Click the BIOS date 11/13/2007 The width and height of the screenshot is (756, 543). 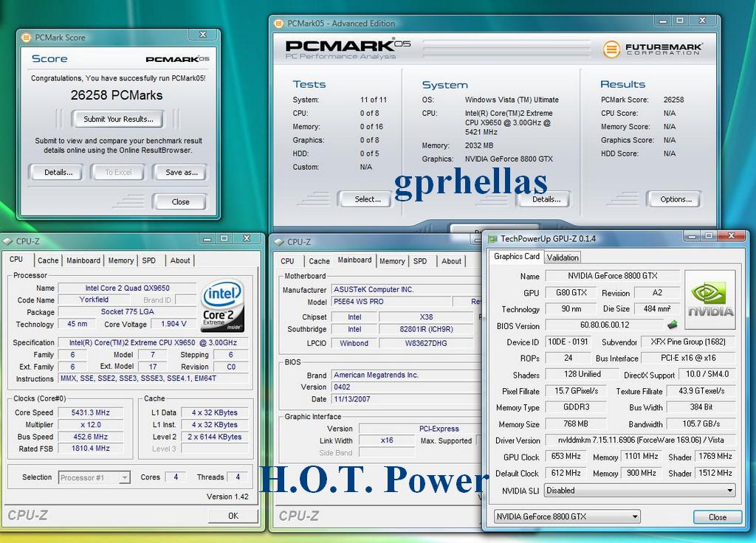pos(405,399)
